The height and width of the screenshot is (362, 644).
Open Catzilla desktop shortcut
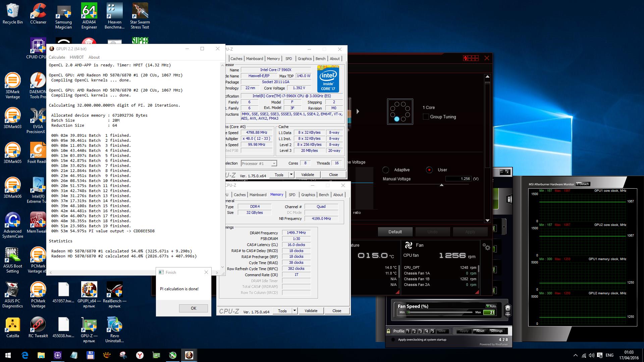pyautogui.click(x=13, y=327)
